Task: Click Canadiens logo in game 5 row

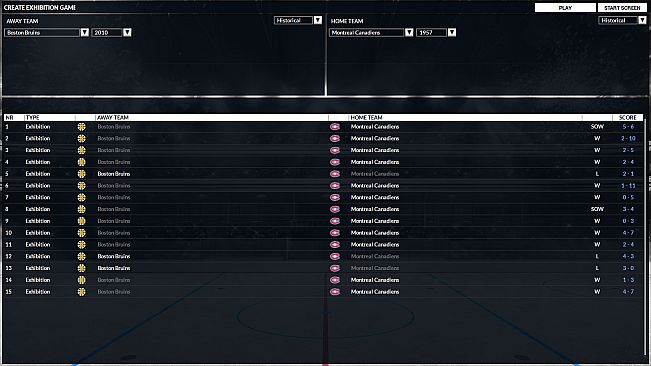Action: [335, 174]
